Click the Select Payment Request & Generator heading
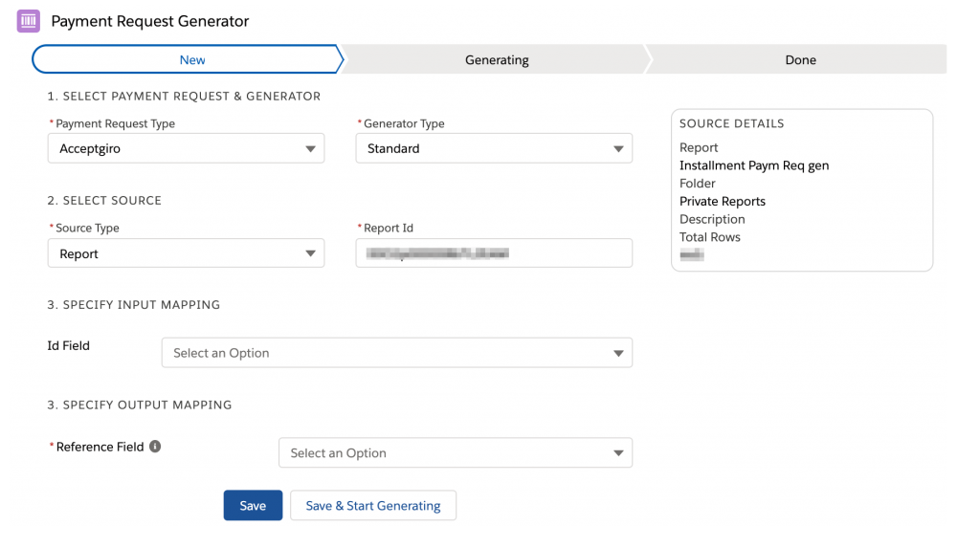980x548 pixels. click(x=184, y=97)
